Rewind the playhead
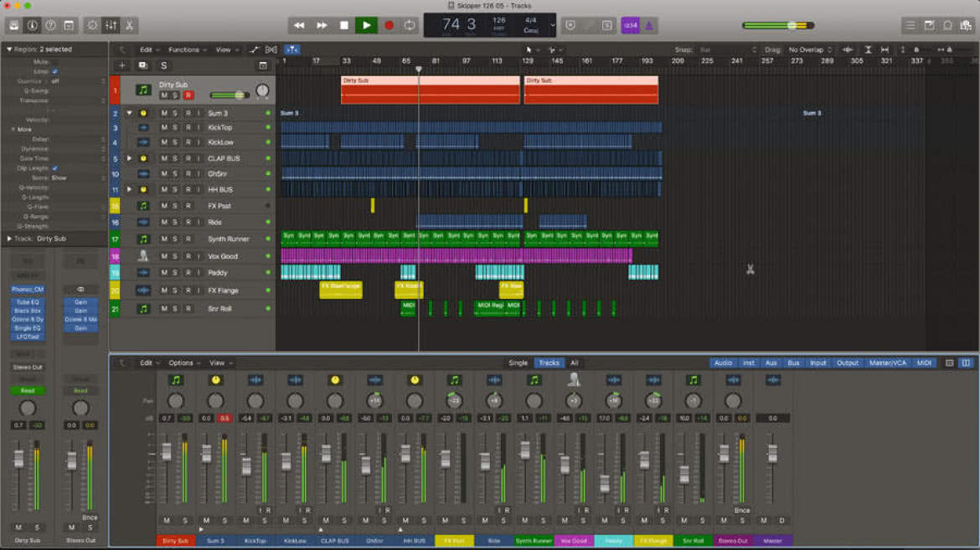 coord(299,26)
